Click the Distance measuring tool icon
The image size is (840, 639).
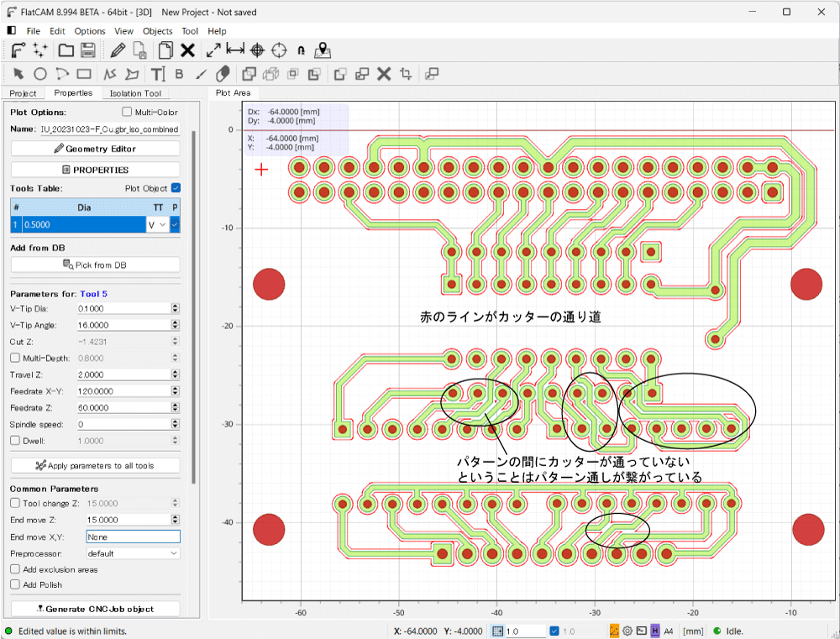tap(235, 50)
